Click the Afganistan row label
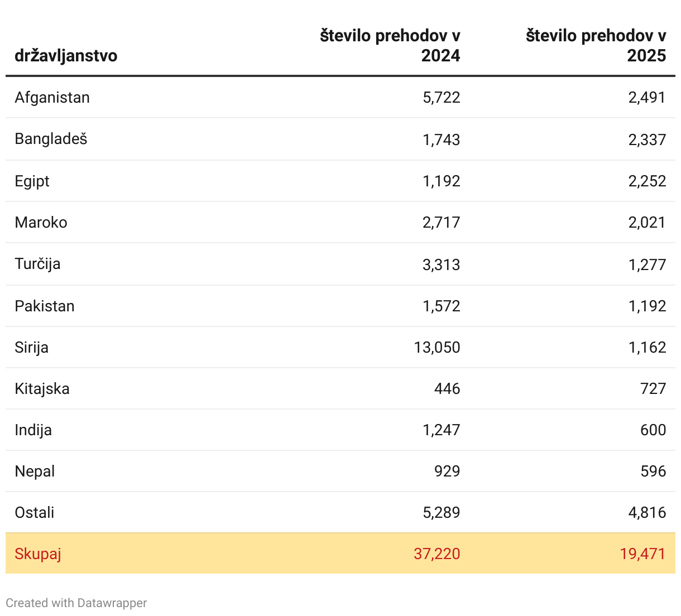Image resolution: width=681 pixels, height=616 pixels. pos(52,98)
